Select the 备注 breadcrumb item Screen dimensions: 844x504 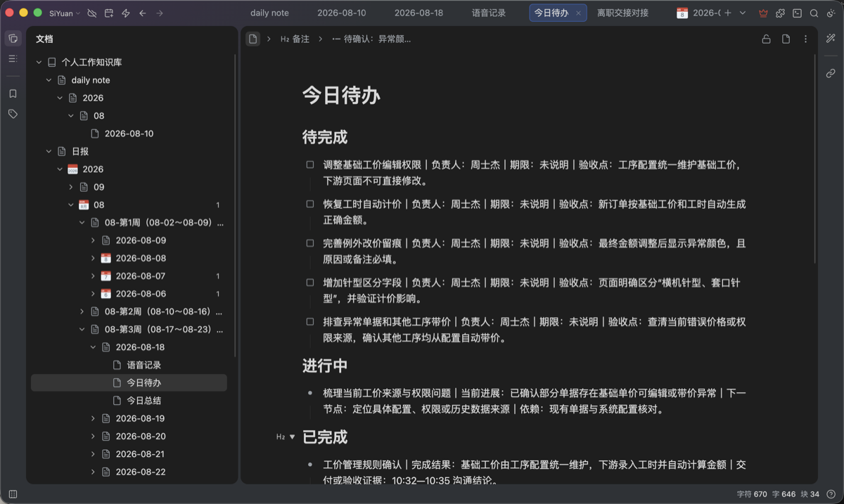coord(295,39)
